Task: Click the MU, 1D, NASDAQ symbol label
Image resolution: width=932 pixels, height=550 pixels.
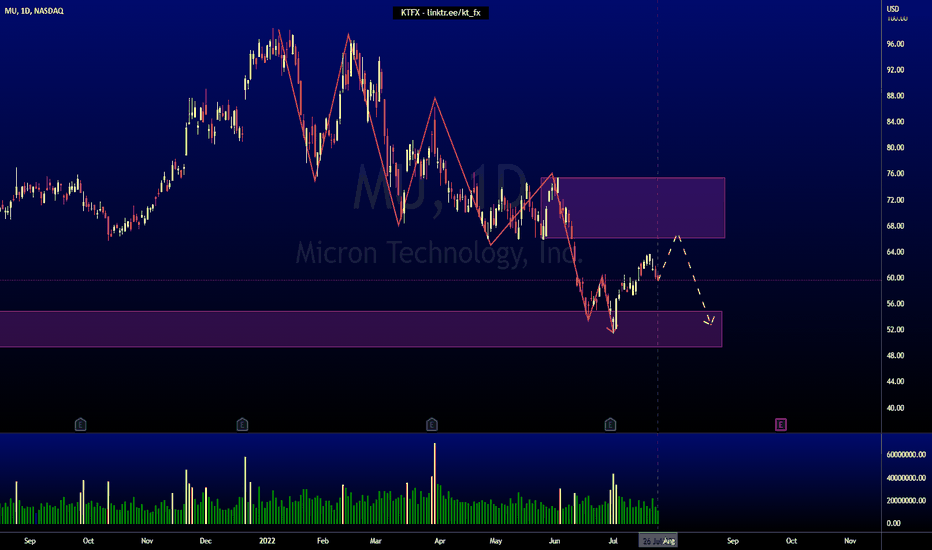Action: coord(34,11)
